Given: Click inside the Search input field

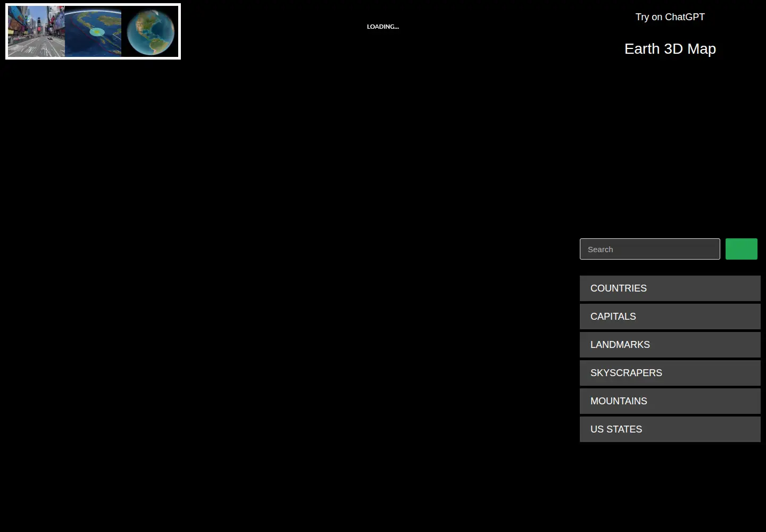Looking at the screenshot, I should [x=650, y=249].
